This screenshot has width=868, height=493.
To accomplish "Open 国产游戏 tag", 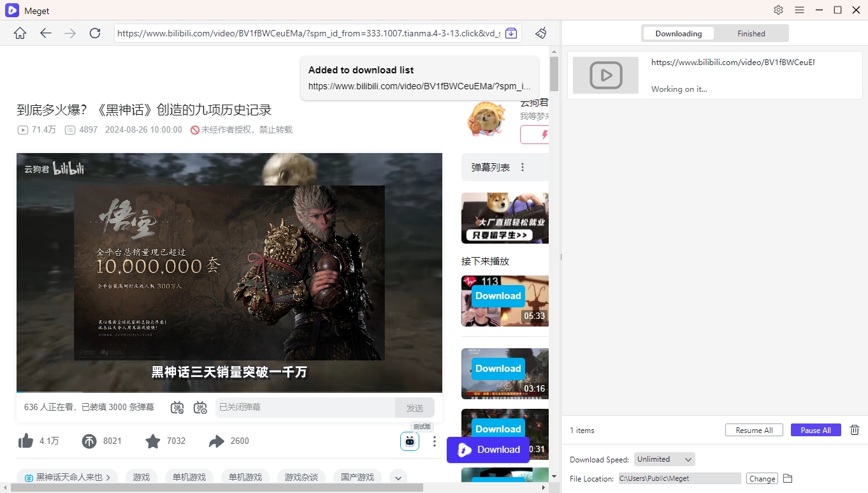I will pyautogui.click(x=358, y=477).
